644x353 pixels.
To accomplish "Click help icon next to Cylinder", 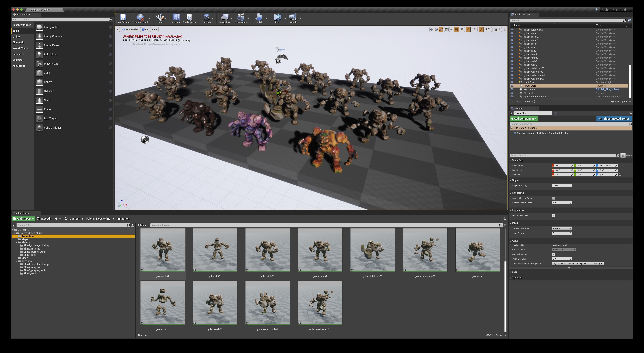I will (x=110, y=91).
